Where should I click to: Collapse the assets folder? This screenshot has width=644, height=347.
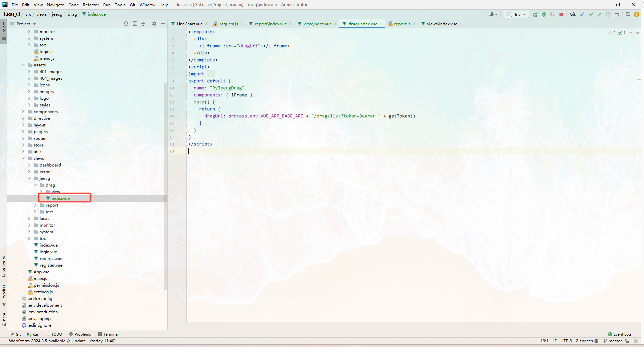coord(23,65)
